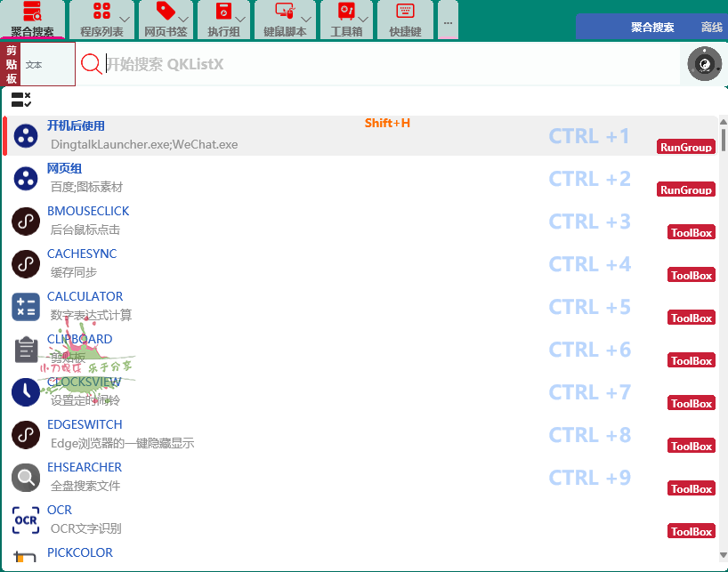Switch to the 剪贴板 clipboard tab
This screenshot has width=728, height=572.
[x=11, y=63]
